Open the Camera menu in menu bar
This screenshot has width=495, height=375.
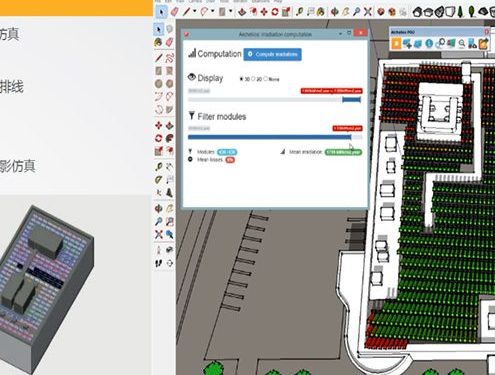[195, 1]
